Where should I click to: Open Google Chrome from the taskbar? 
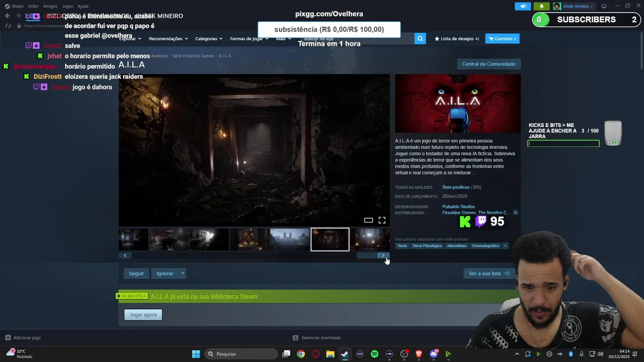pos(300,354)
